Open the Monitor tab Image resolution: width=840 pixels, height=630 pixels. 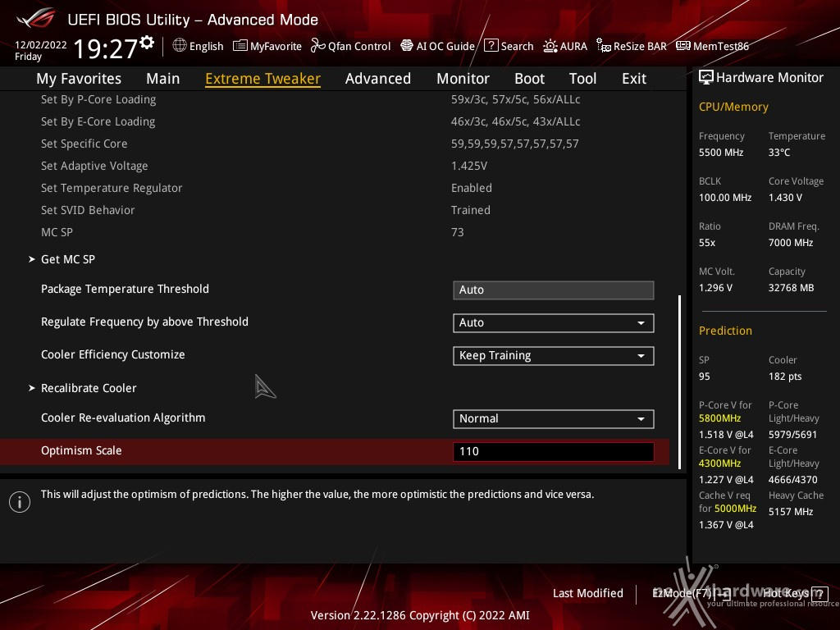click(x=463, y=79)
